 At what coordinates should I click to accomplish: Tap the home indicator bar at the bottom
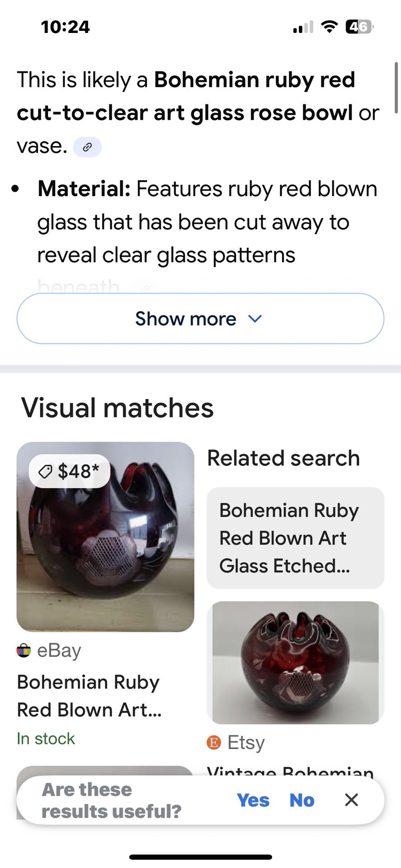coord(200,857)
